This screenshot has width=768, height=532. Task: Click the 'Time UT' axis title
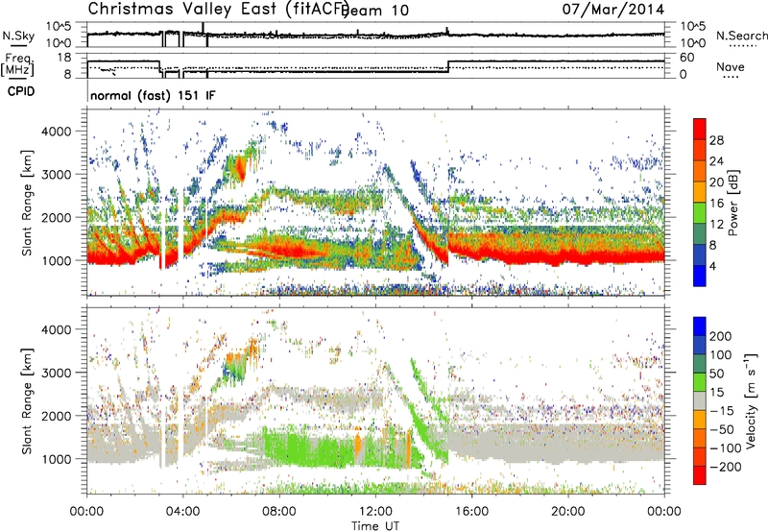[x=375, y=525]
